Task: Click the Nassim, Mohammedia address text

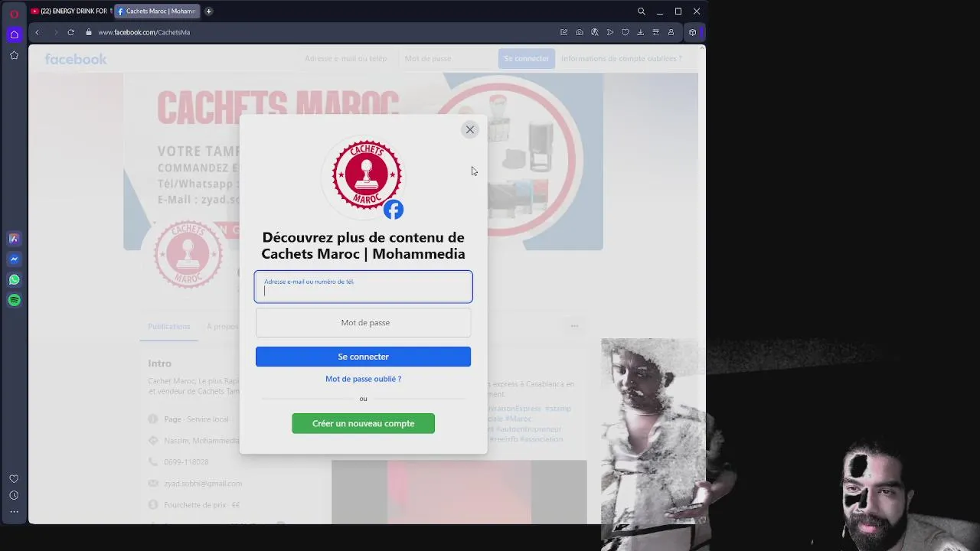Action: coord(201,441)
